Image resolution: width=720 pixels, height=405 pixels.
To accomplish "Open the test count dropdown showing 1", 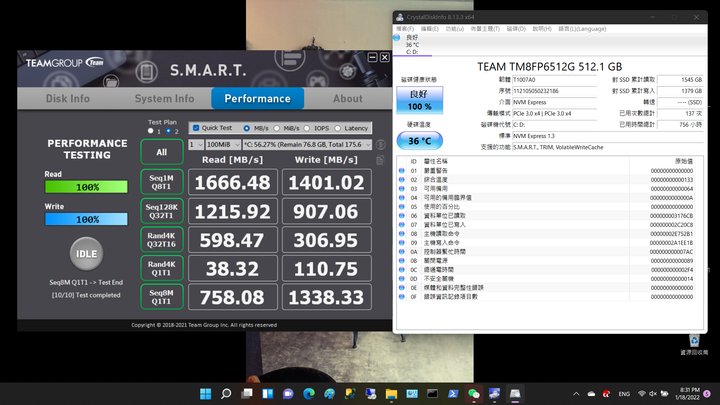I will tap(196, 144).
